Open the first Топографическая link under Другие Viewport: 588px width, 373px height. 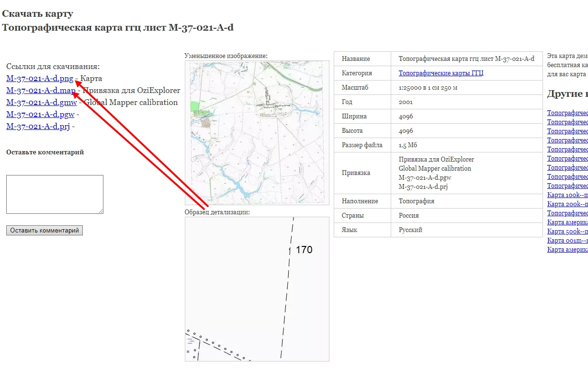click(567, 113)
